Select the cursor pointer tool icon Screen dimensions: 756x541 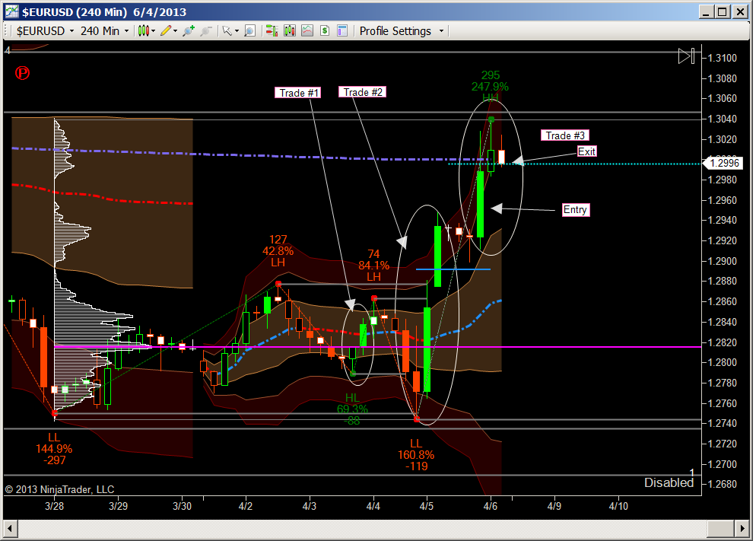pos(227,31)
